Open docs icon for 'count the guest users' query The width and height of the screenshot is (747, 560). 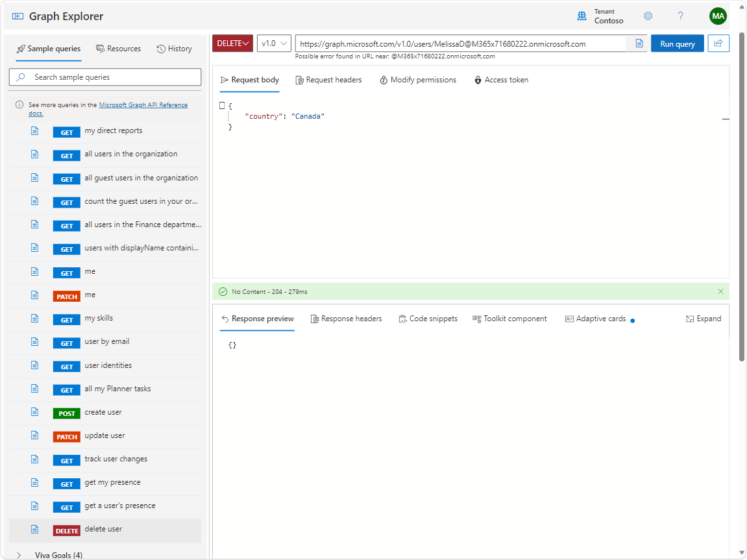[x=35, y=201]
